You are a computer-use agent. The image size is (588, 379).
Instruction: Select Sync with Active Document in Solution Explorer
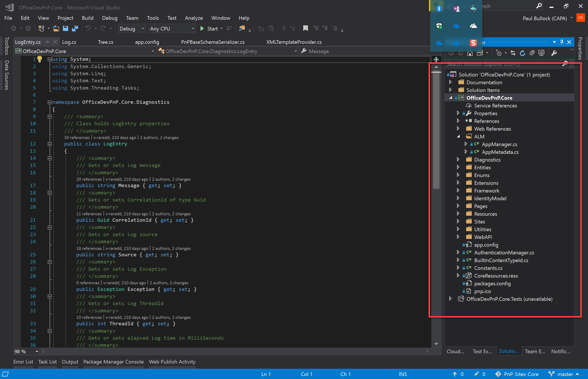tap(513, 53)
